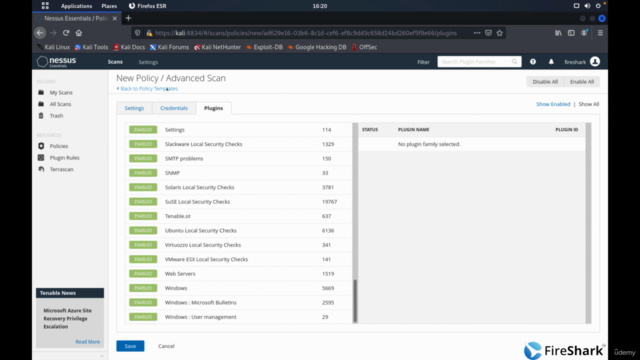This screenshot has width=640, height=360.
Task: Click Show Enabled link
Action: click(x=553, y=104)
